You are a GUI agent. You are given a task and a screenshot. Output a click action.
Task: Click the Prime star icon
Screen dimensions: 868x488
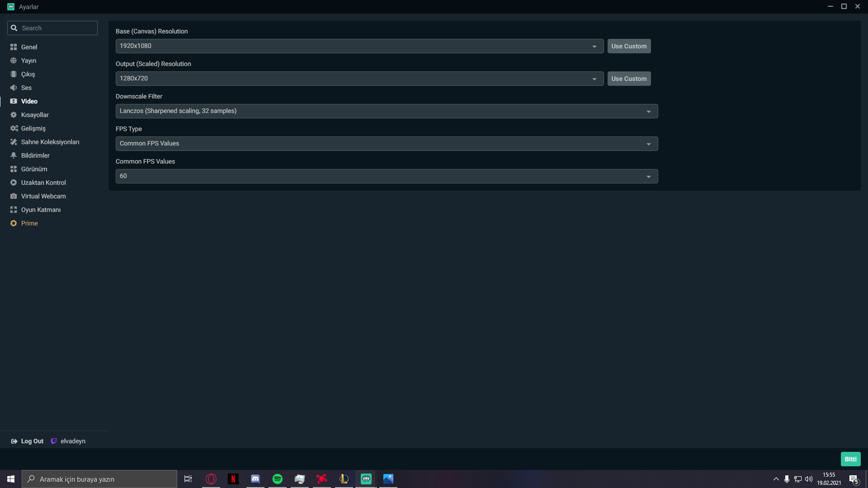pos(14,223)
